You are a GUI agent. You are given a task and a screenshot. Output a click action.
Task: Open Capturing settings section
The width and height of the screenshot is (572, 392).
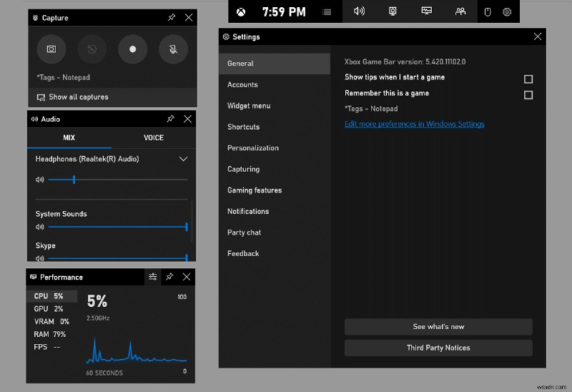(275, 170)
